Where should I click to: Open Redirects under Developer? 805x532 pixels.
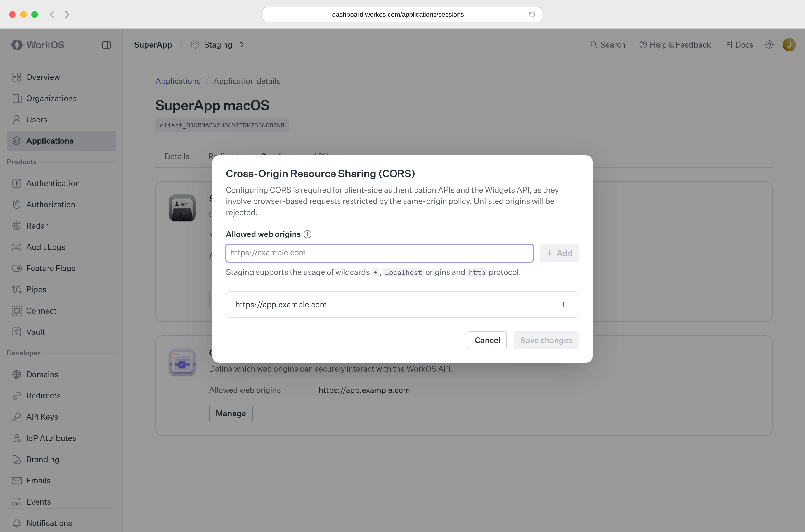[61, 396]
